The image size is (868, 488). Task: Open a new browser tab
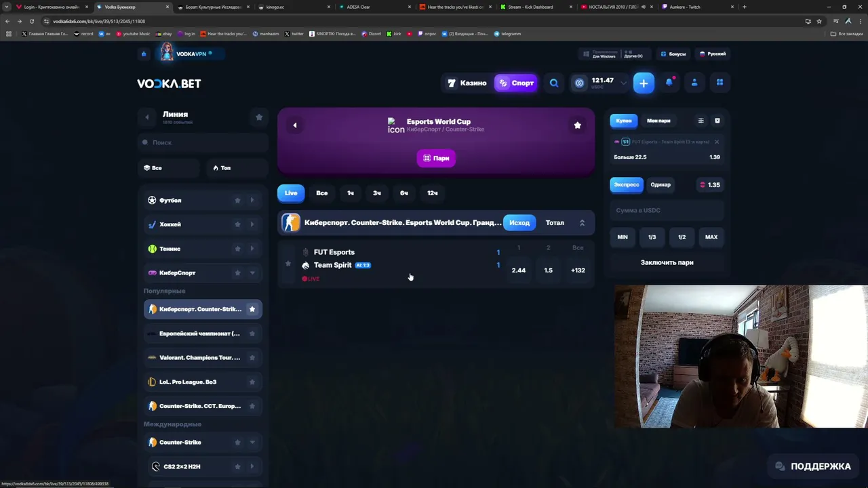click(744, 7)
